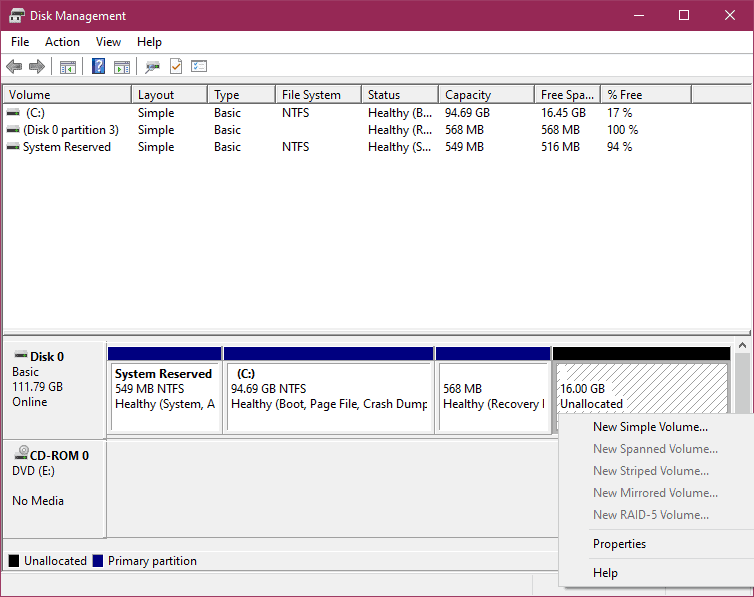Click the Connect/Refresh disk toolbar icon

(x=152, y=67)
